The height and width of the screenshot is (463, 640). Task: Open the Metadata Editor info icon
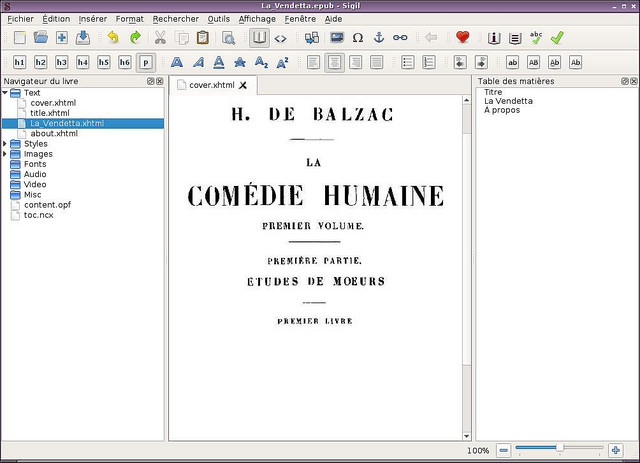point(493,38)
